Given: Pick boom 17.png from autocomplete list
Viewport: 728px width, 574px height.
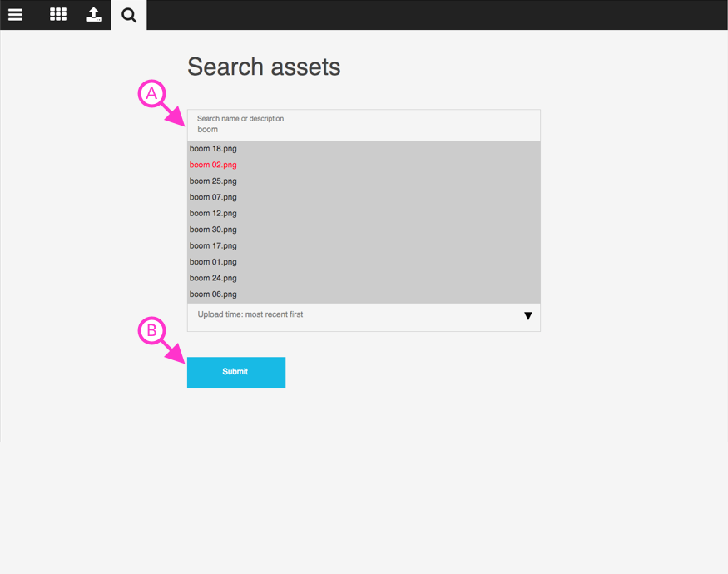Looking at the screenshot, I should pos(364,246).
